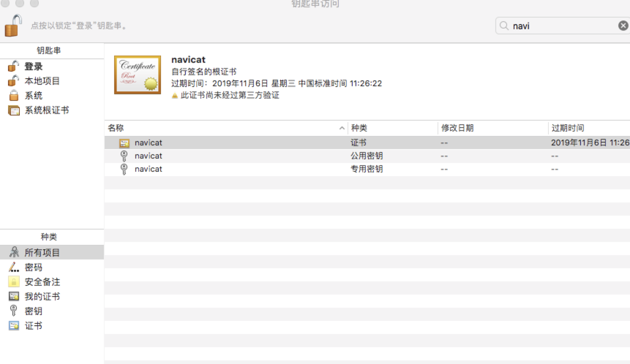
Task: Click the 点按以锁定"登录"钥匙串 text
Action: pyautogui.click(x=79, y=26)
